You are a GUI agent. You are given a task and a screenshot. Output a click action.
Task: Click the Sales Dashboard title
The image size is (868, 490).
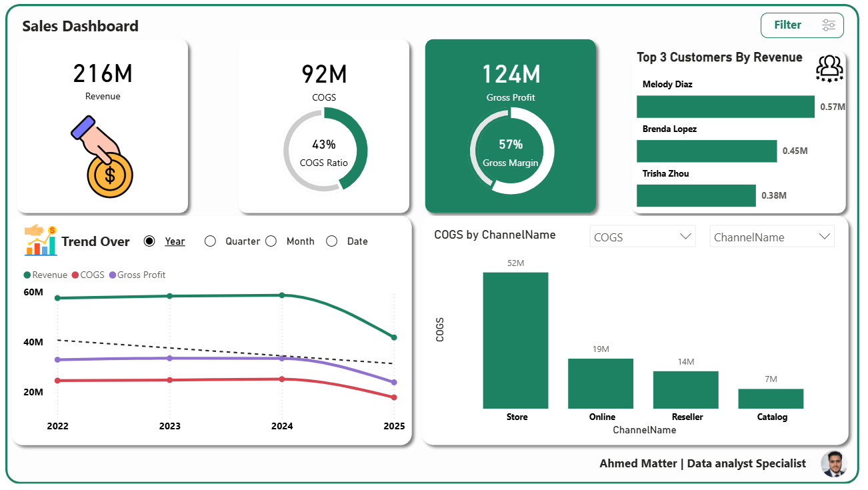point(81,26)
